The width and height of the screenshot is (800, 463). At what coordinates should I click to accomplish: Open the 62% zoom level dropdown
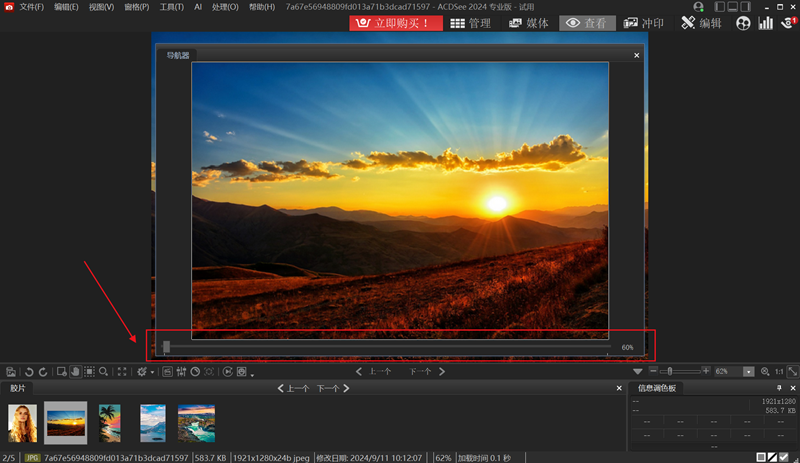(748, 372)
